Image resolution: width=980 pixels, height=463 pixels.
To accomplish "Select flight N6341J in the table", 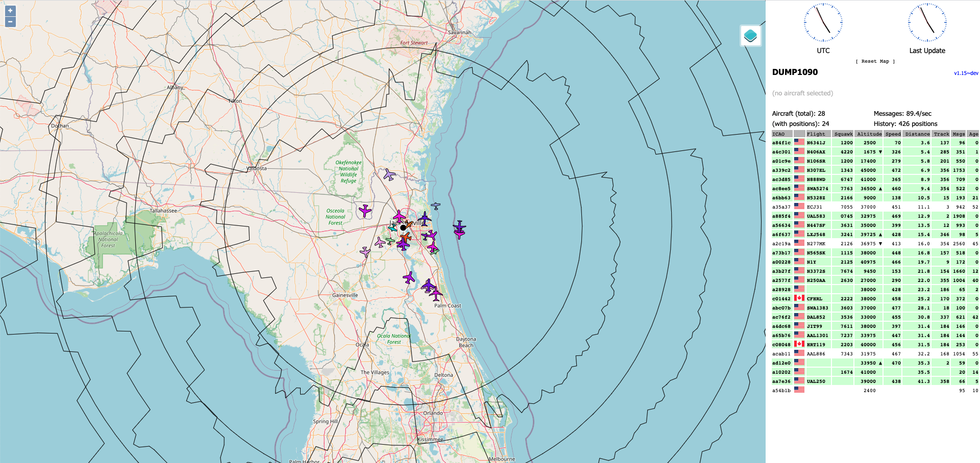I will 875,143.
